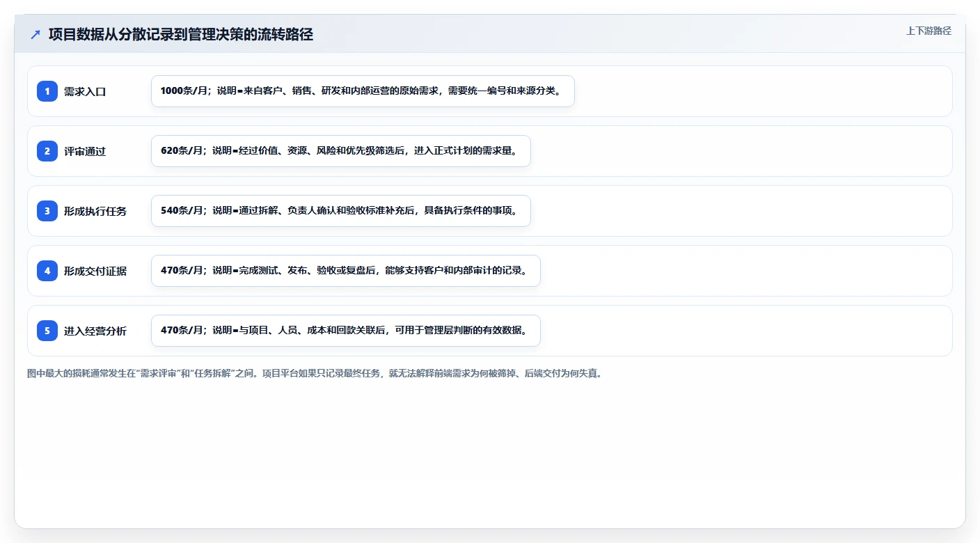
Task: Click the arrow icon beside the panel title
Action: 35,34
